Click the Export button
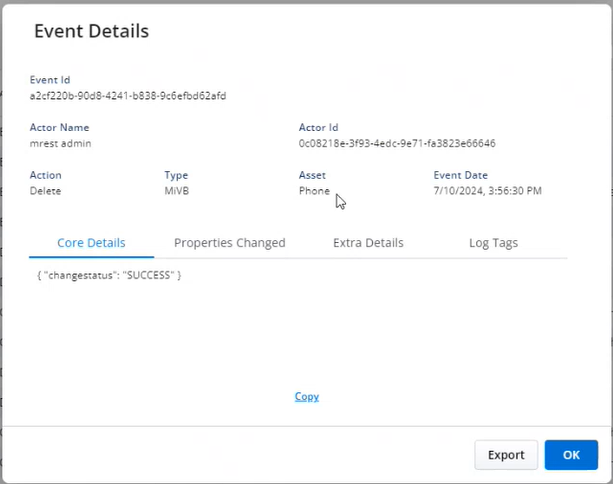 click(x=506, y=455)
